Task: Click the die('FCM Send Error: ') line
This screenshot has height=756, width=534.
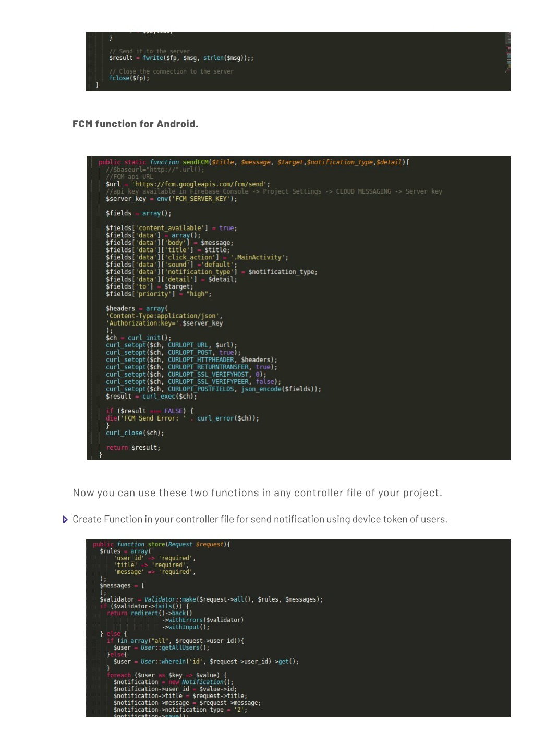Action: click(182, 418)
